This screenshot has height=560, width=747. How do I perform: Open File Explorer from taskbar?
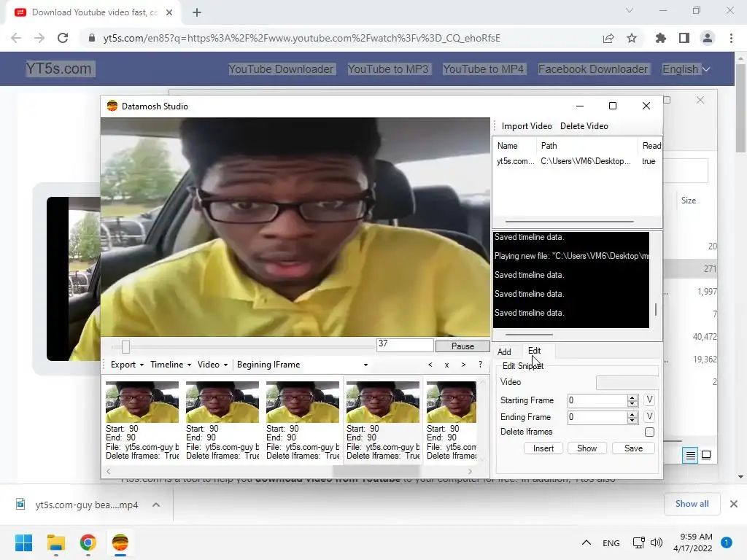click(x=55, y=542)
